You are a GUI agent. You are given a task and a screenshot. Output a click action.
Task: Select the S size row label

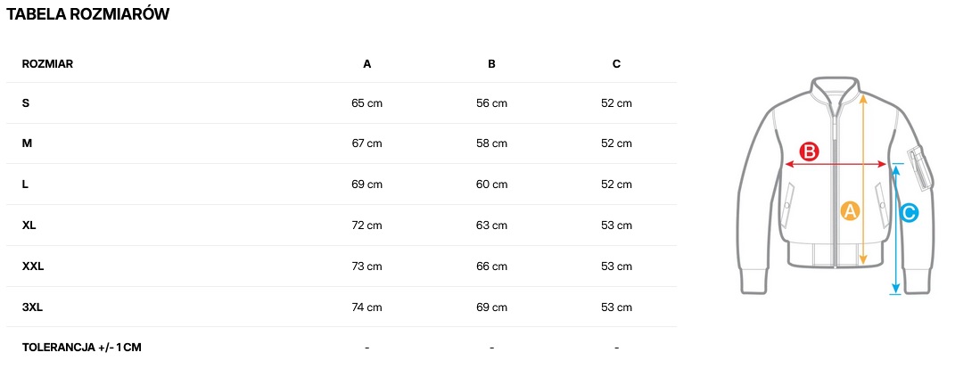point(26,103)
